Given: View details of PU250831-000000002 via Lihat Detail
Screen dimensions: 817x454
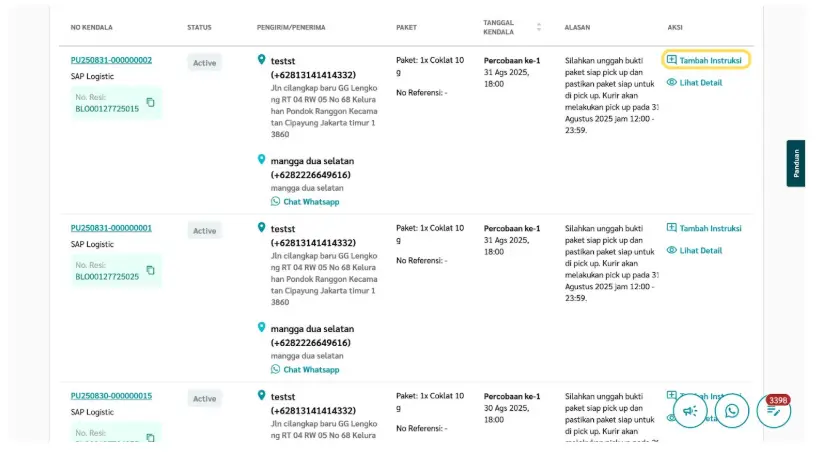Looking at the screenshot, I should [694, 82].
